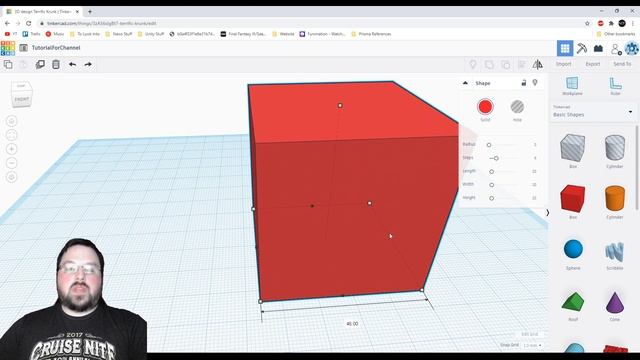Click the Import button
This screenshot has height=360, width=640.
pyautogui.click(x=563, y=64)
